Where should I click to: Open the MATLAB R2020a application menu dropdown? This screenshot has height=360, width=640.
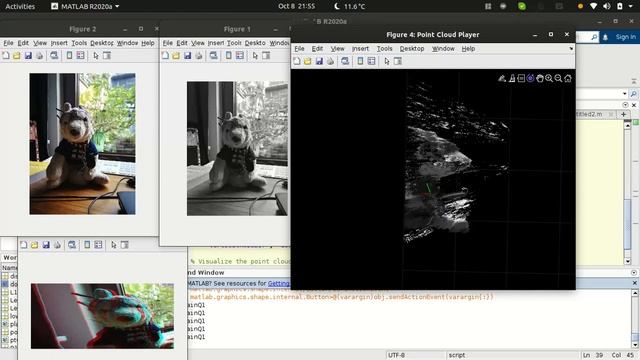(x=85, y=6)
